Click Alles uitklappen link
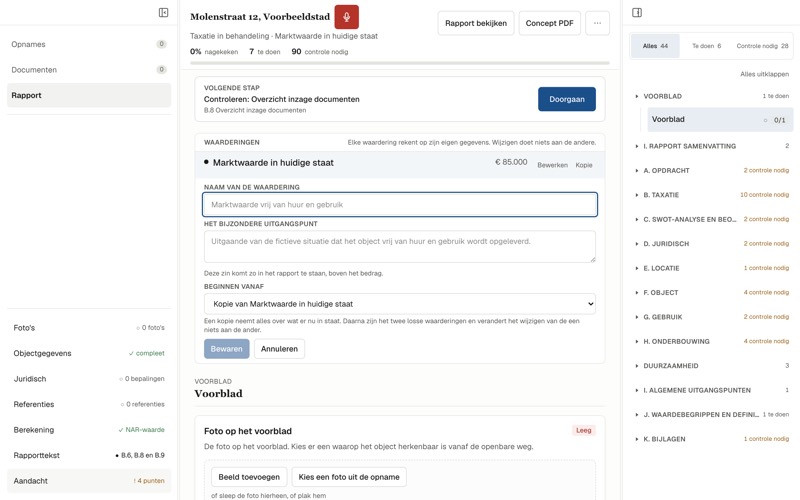 coord(764,74)
